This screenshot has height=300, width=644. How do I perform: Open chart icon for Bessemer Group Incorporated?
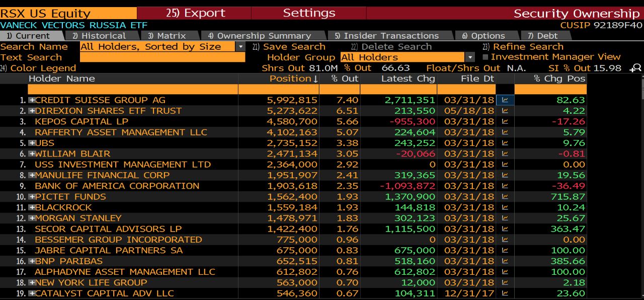(505, 240)
